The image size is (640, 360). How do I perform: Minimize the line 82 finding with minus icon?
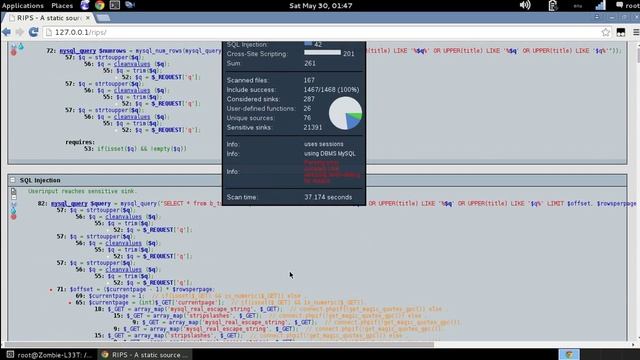coord(13,198)
